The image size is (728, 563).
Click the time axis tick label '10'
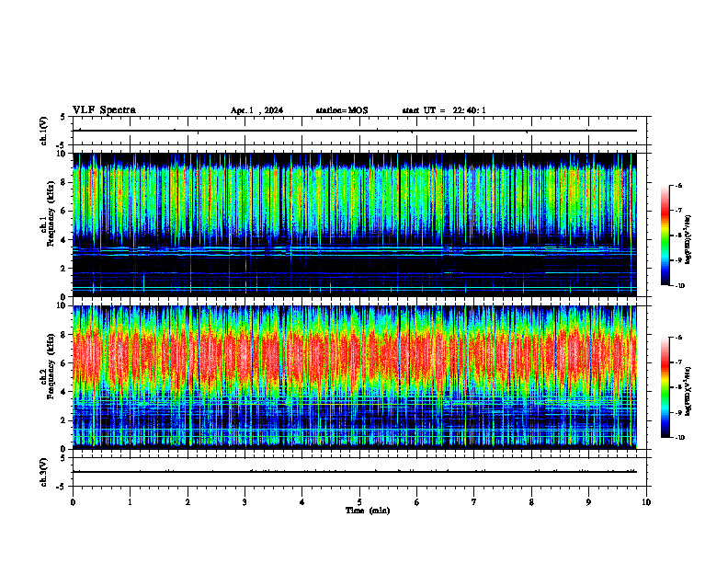click(646, 502)
